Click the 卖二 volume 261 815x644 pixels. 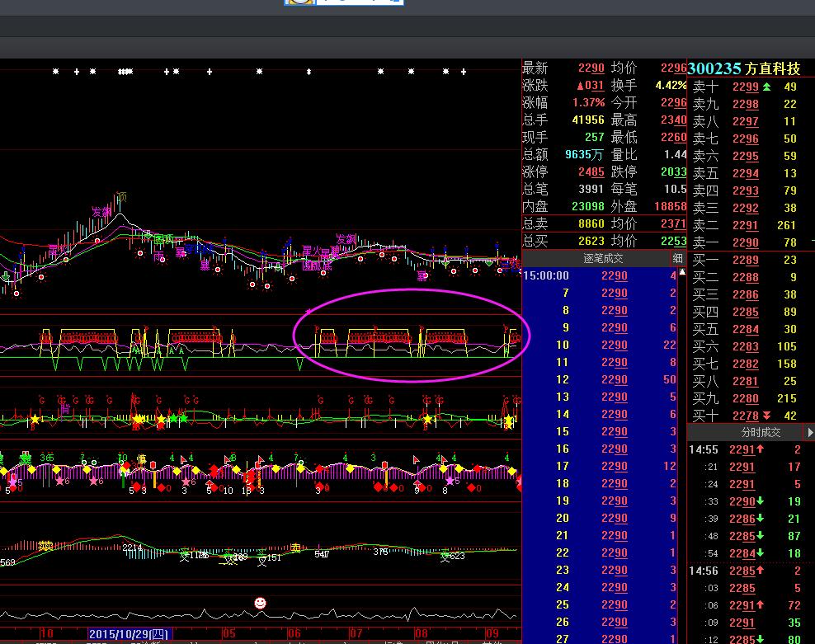click(x=786, y=225)
